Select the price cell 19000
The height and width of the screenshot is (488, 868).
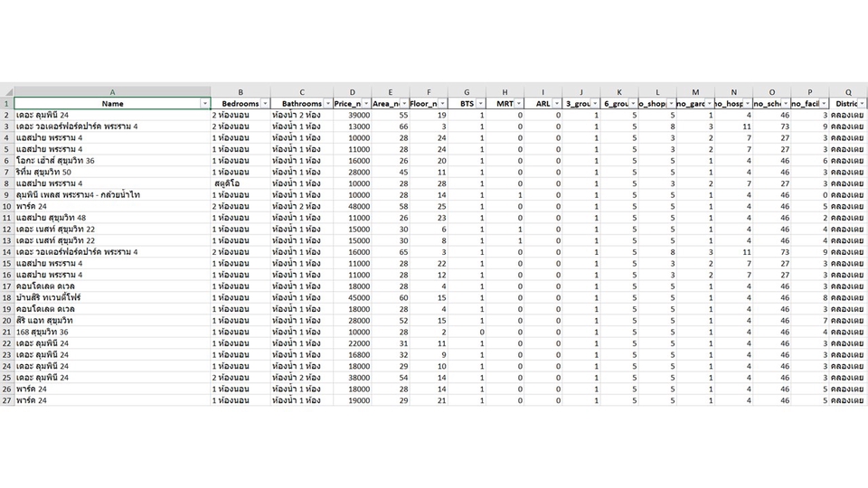point(352,400)
